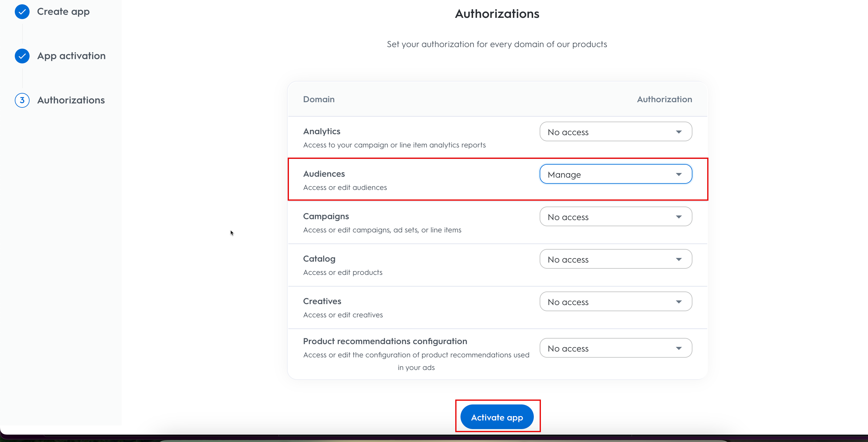The image size is (868, 442).
Task: Click the Activate app button
Action: pyautogui.click(x=497, y=416)
